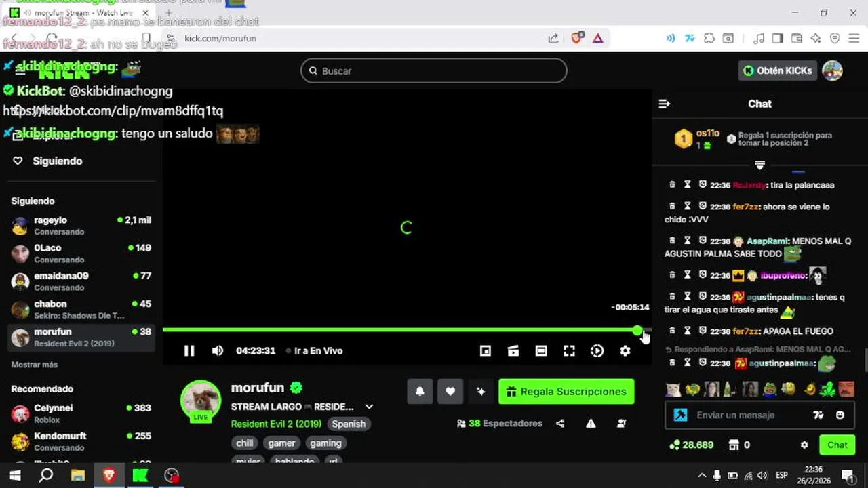Mute the player volume icon
The width and height of the screenshot is (868, 488).
tap(217, 350)
